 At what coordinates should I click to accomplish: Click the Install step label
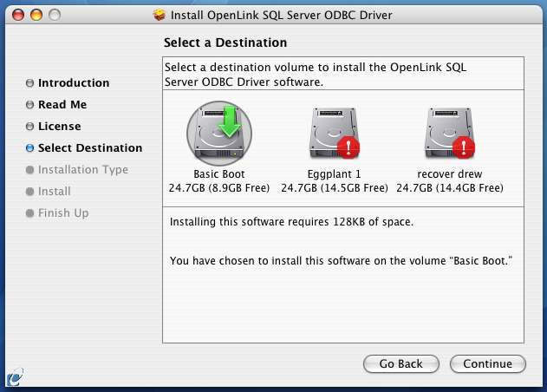pos(55,192)
